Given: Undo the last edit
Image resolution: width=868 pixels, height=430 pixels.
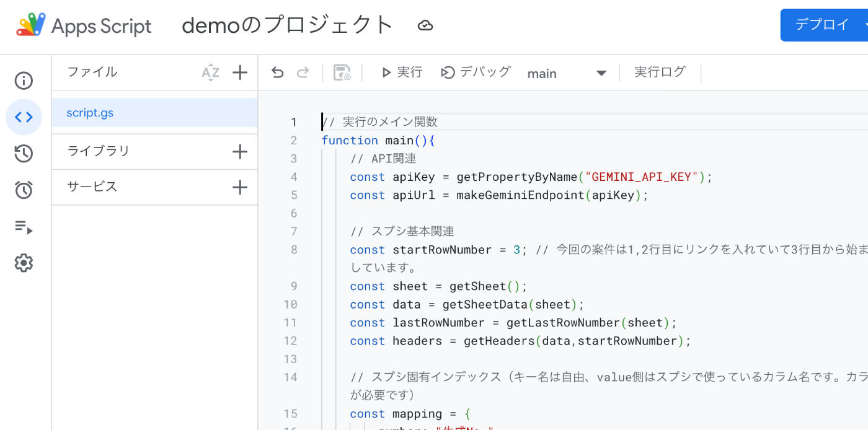Looking at the screenshot, I should click(x=277, y=72).
